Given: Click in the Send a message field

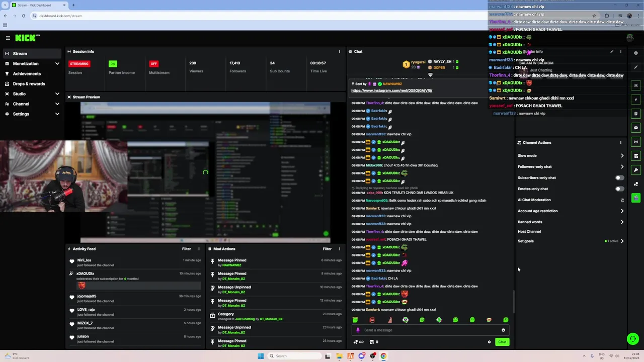Looking at the screenshot, I should pos(430,330).
